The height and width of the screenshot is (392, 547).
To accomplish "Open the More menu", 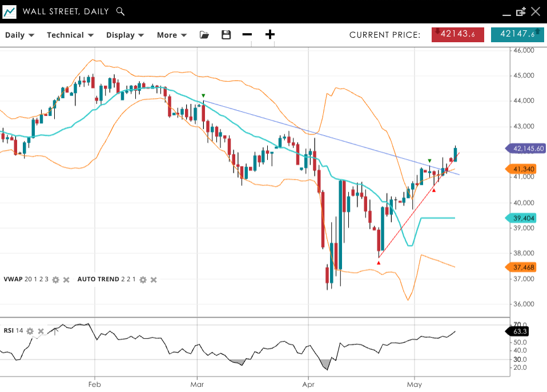I will pyautogui.click(x=172, y=35).
